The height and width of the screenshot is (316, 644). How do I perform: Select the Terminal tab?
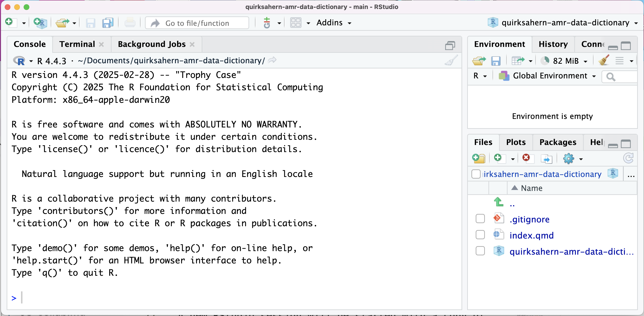click(x=77, y=44)
